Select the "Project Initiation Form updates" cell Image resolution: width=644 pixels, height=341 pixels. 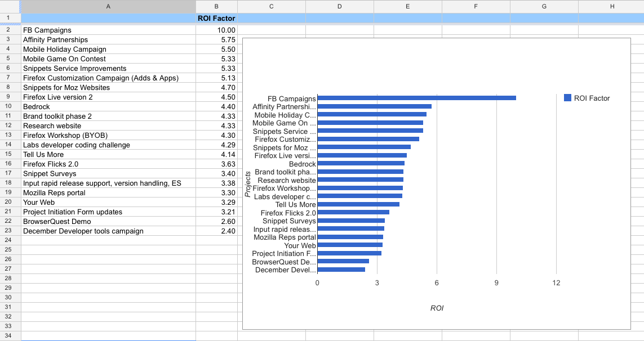(108, 212)
